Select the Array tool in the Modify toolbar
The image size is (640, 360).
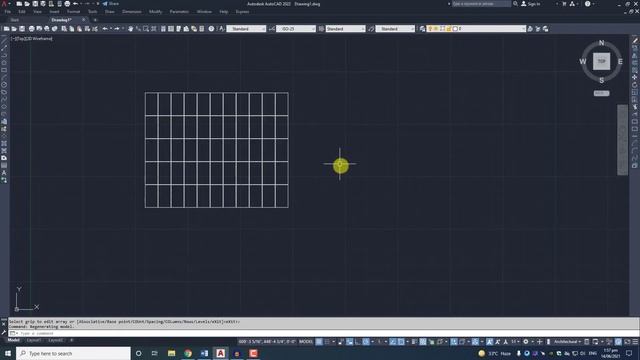(635, 70)
